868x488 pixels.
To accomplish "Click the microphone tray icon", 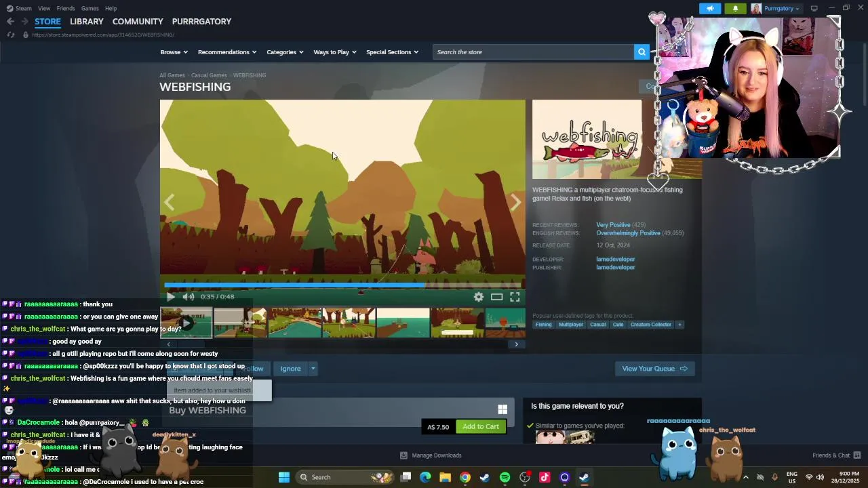I will [x=774, y=477].
